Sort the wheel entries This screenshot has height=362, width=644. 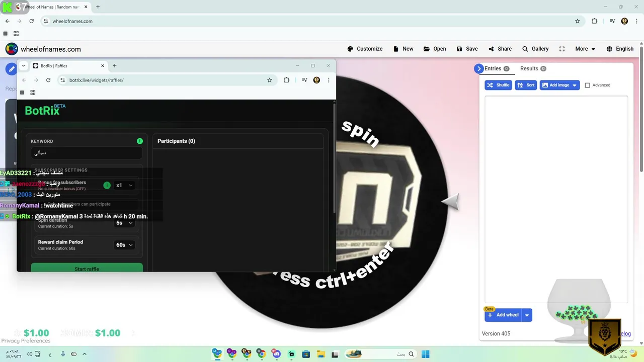point(526,85)
